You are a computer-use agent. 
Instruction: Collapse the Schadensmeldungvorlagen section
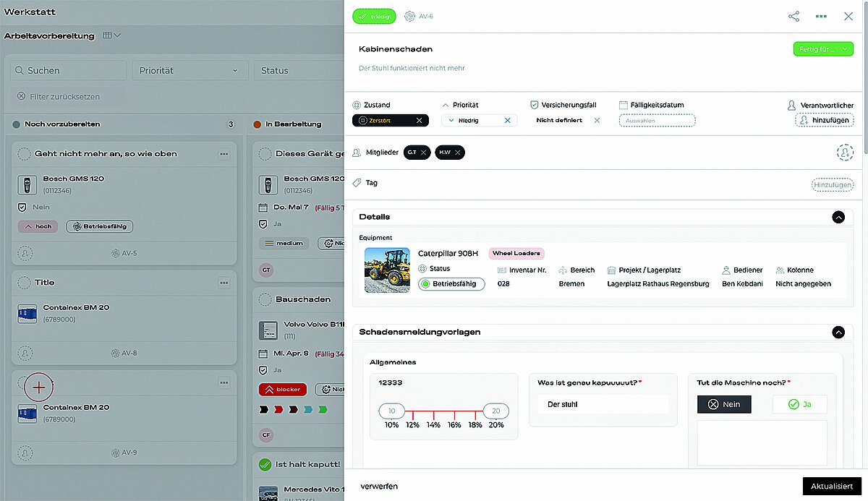pyautogui.click(x=838, y=333)
